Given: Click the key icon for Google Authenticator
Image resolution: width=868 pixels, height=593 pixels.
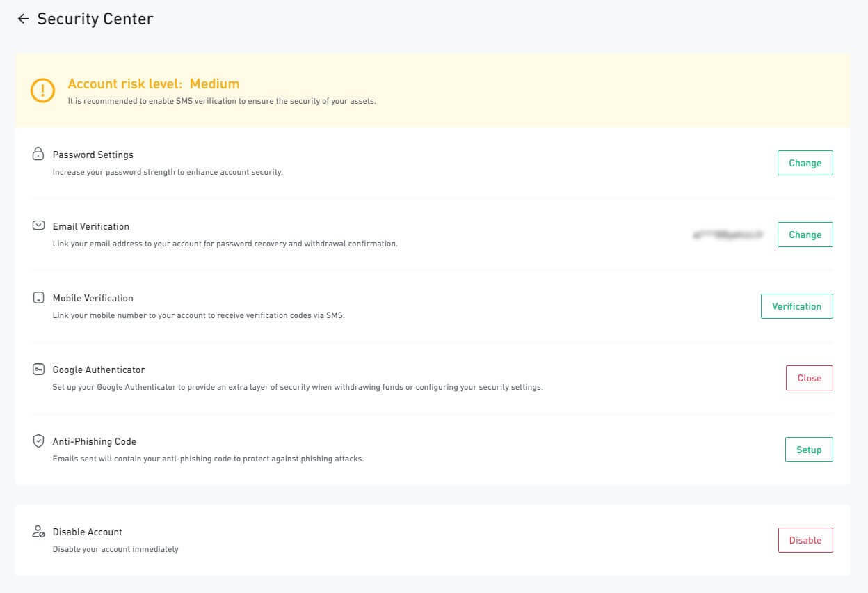Looking at the screenshot, I should [x=38, y=370].
